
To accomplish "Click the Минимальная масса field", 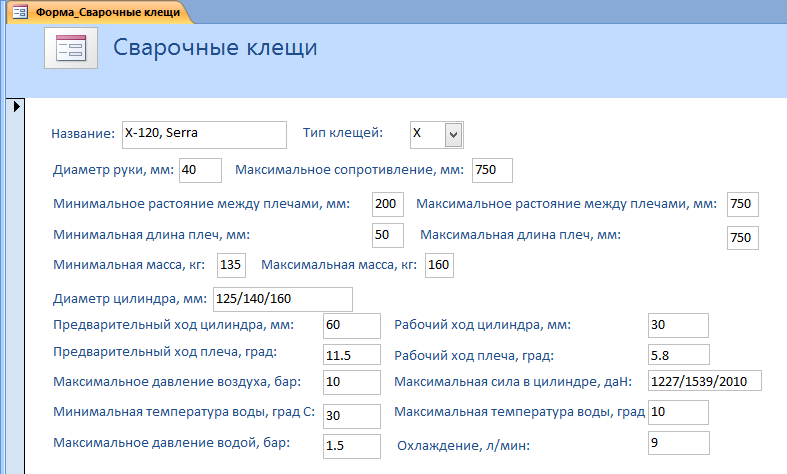I will (231, 265).
